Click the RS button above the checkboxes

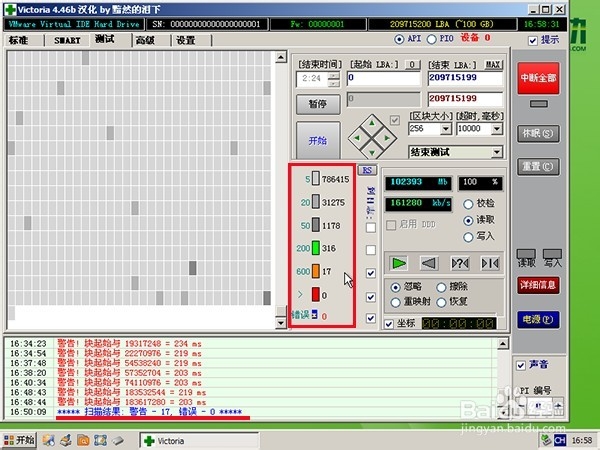pos(367,170)
